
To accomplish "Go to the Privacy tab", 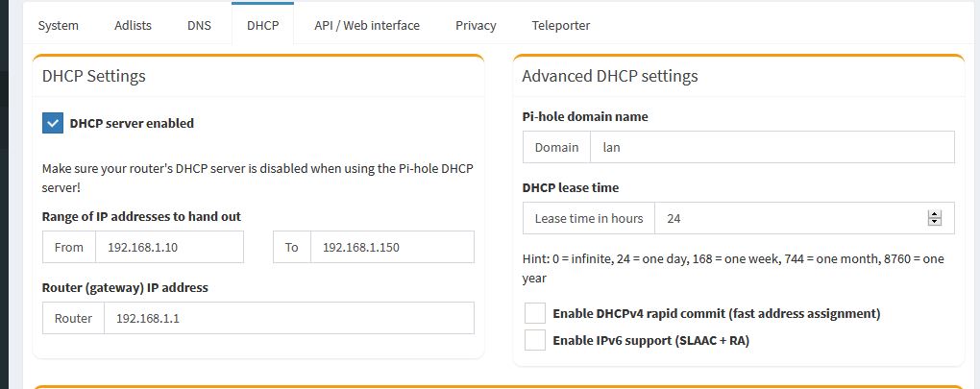I will click(476, 26).
